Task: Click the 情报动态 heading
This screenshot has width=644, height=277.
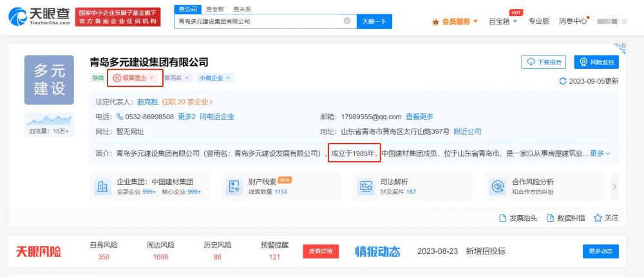Action: click(x=377, y=251)
